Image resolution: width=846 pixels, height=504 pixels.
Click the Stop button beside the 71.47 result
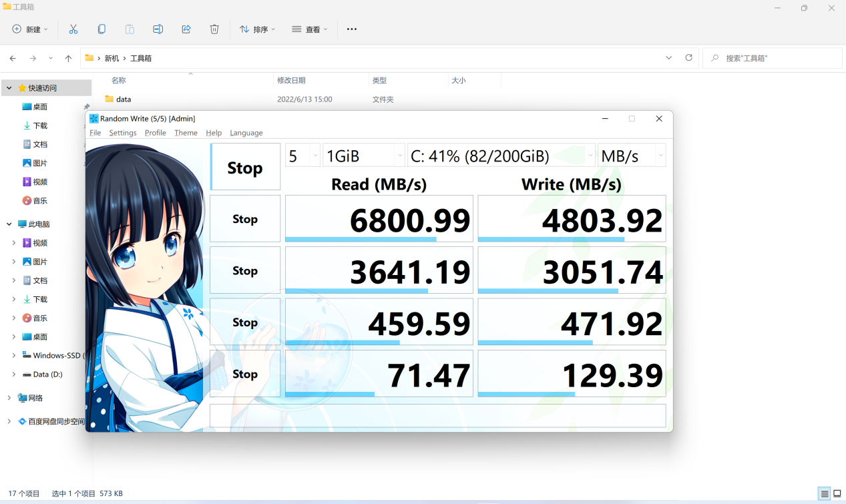[245, 374]
